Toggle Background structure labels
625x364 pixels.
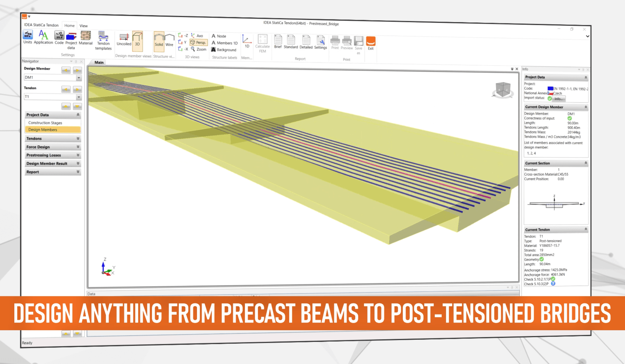224,50
